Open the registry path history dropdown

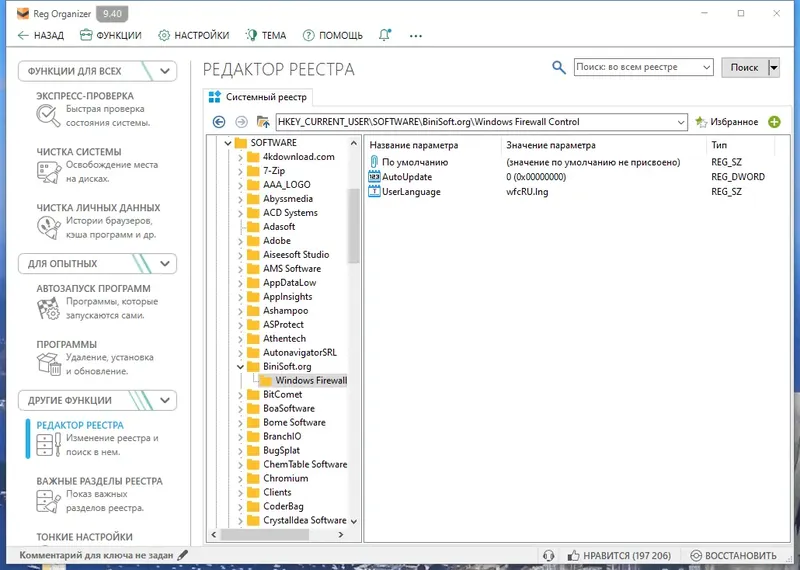[x=681, y=122]
